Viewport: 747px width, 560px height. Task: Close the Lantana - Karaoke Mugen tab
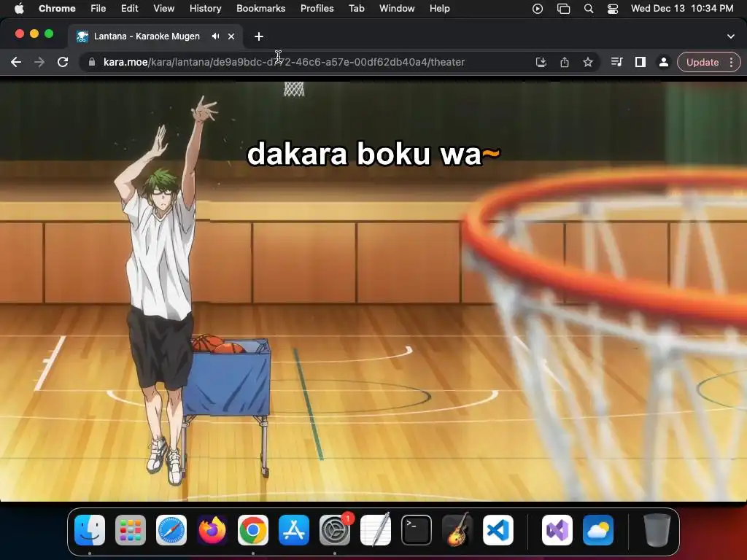pos(231,36)
